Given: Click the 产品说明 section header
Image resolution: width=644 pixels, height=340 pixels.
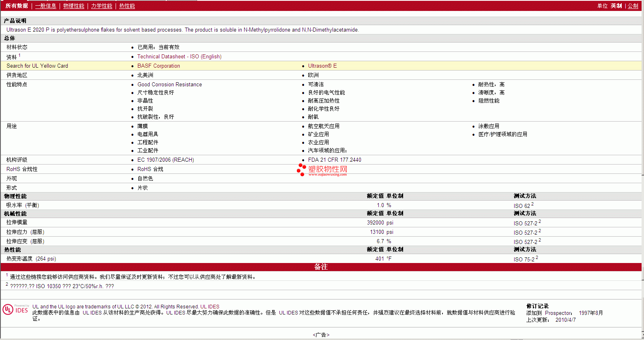Looking at the screenshot, I should (x=15, y=21).
